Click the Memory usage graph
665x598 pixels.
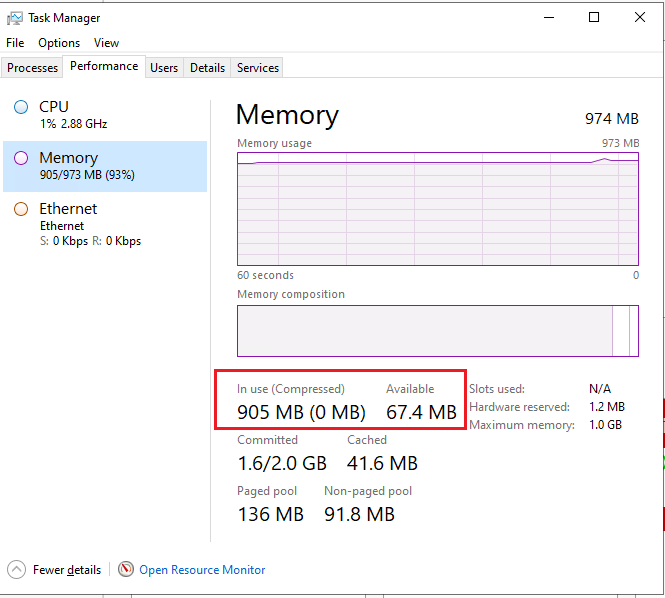438,208
